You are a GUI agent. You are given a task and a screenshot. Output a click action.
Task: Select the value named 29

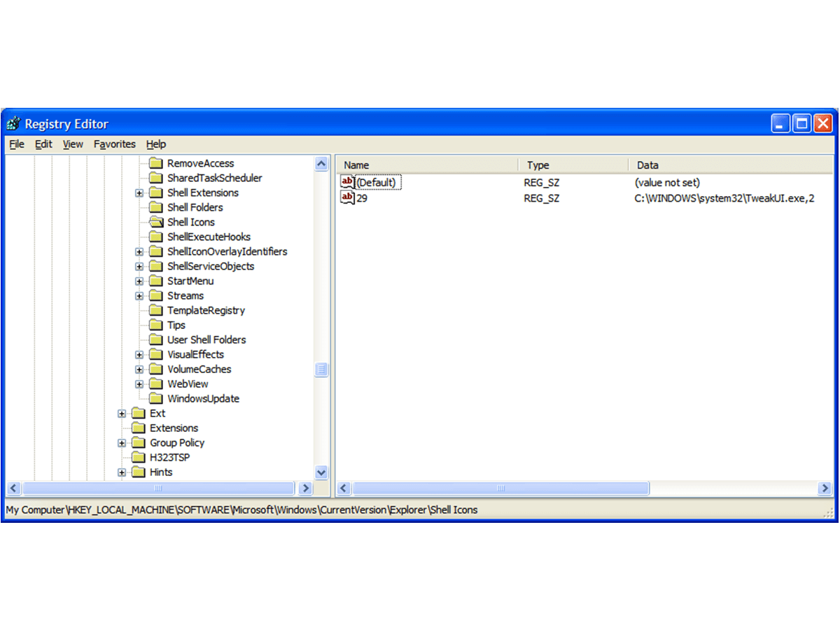[360, 198]
